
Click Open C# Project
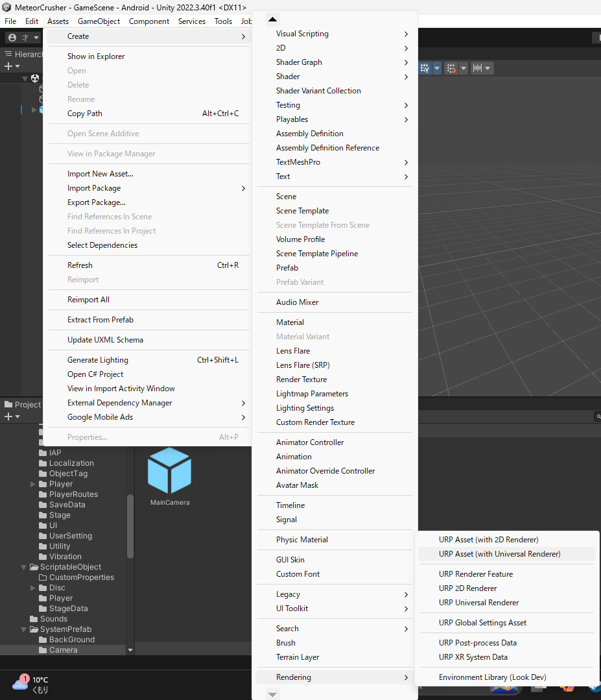tap(148, 374)
